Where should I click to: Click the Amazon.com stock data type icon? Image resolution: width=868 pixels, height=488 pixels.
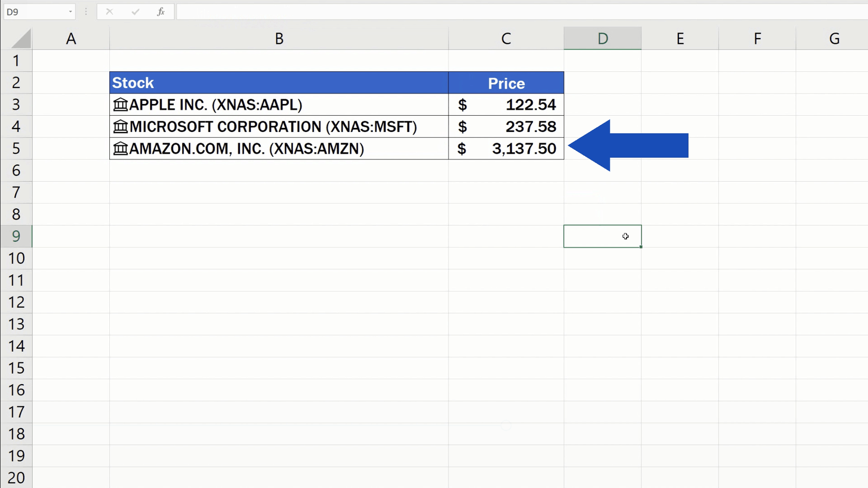[120, 149]
